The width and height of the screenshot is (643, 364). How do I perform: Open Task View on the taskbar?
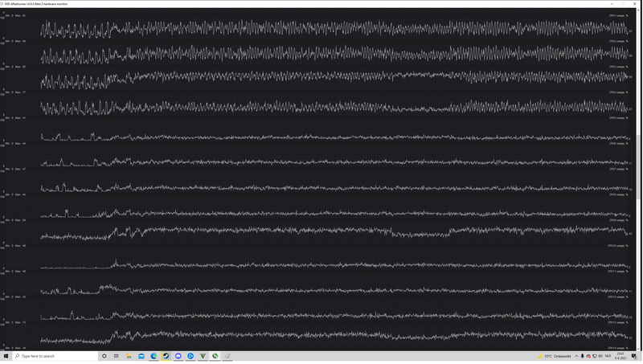[x=117, y=356]
